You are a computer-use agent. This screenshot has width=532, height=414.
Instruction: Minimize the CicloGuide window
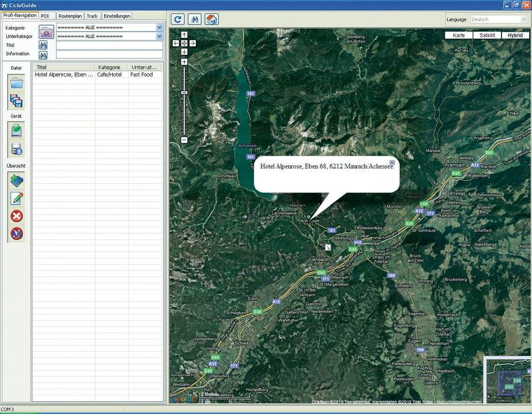coord(507,5)
